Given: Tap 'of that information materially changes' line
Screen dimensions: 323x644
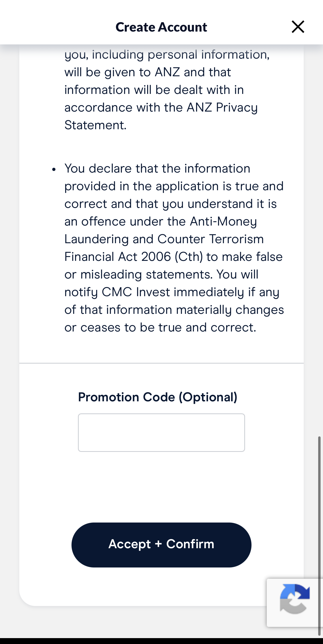Looking at the screenshot, I should click(x=174, y=310).
